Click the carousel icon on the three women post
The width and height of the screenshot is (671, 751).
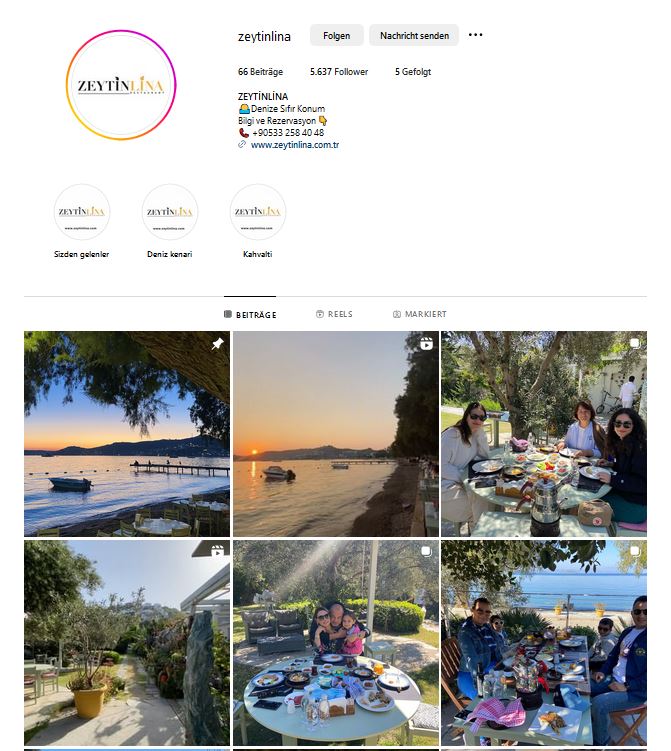point(635,343)
